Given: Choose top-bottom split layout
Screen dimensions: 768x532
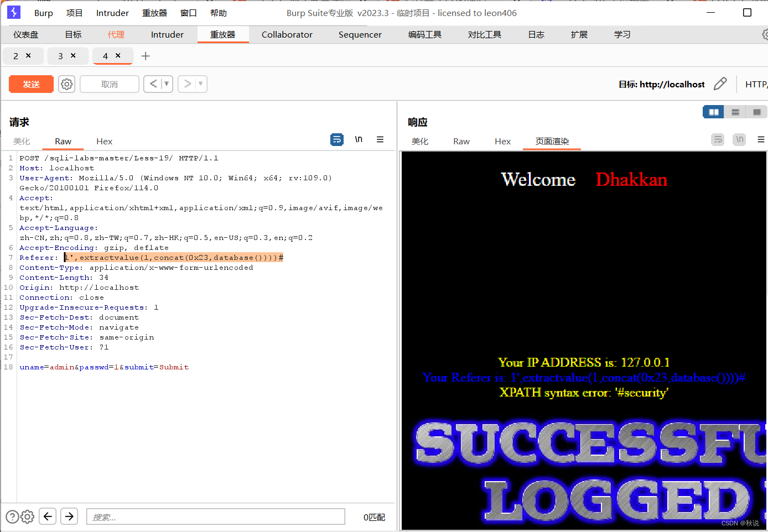Looking at the screenshot, I should [x=735, y=112].
